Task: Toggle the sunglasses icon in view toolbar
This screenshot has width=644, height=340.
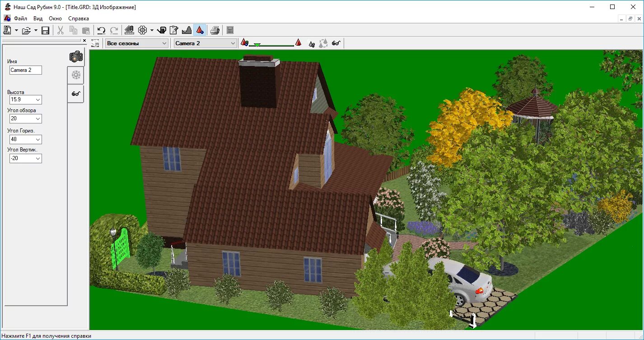Action: tap(336, 43)
